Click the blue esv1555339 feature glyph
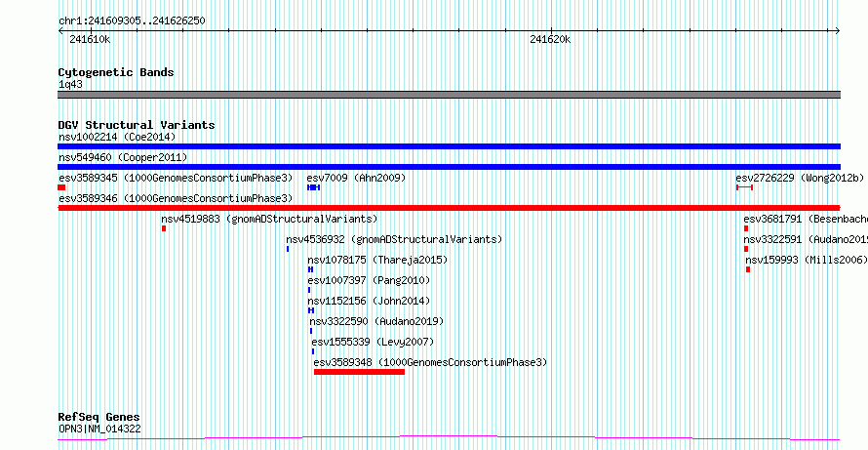The width and height of the screenshot is (868, 450). [313, 351]
